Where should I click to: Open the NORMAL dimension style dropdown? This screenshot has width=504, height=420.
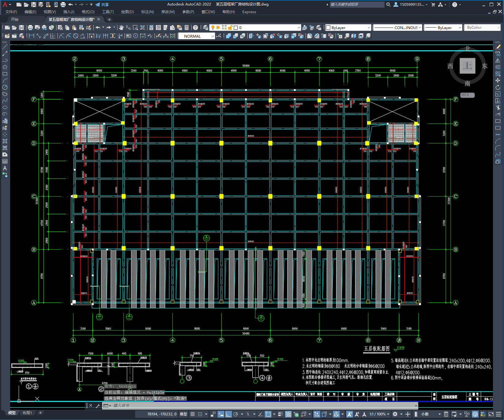pos(196,36)
